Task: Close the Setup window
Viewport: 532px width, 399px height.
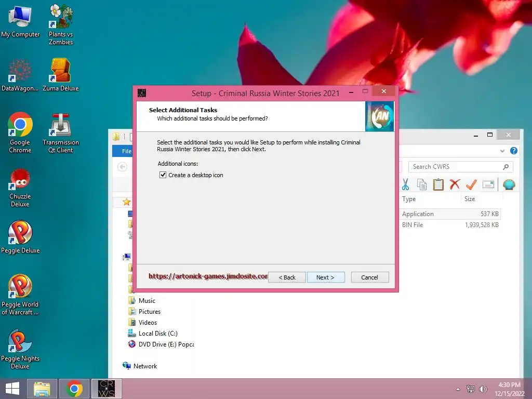Action: [x=384, y=91]
